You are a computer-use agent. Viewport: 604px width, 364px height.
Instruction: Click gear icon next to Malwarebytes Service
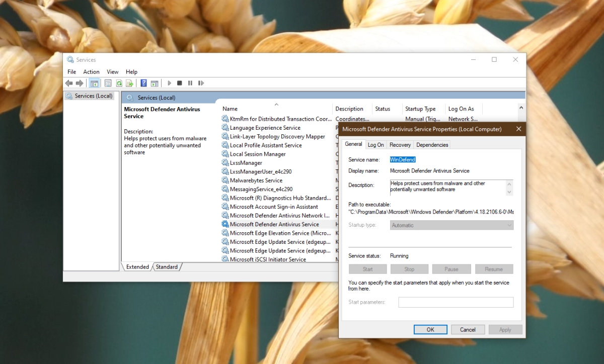(x=225, y=180)
